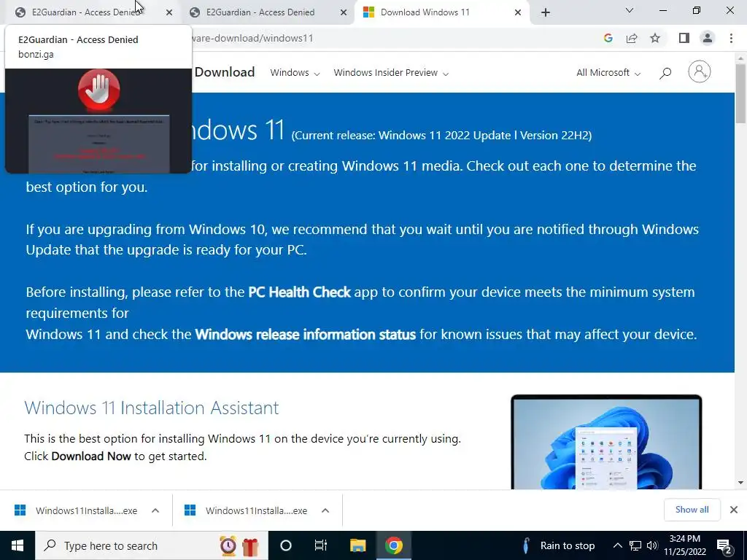Click the Type here to search box
Screen dimensions: 747x560
(152, 545)
